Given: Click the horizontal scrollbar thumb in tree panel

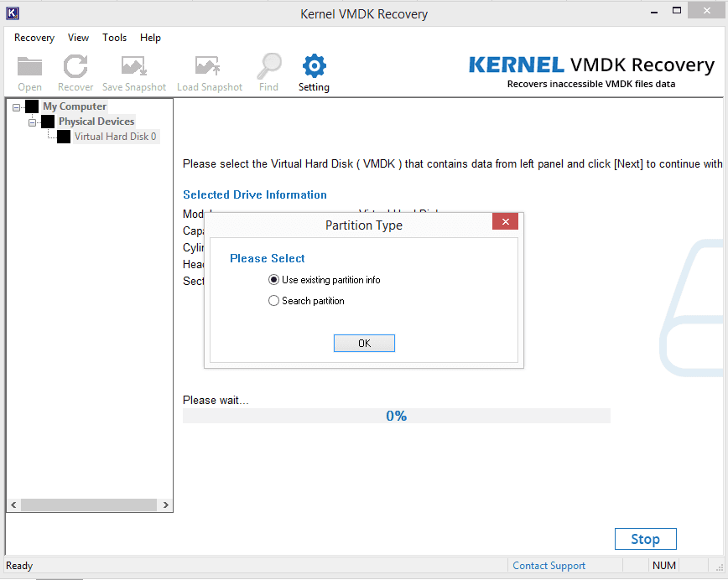Looking at the screenshot, I should 89,505.
